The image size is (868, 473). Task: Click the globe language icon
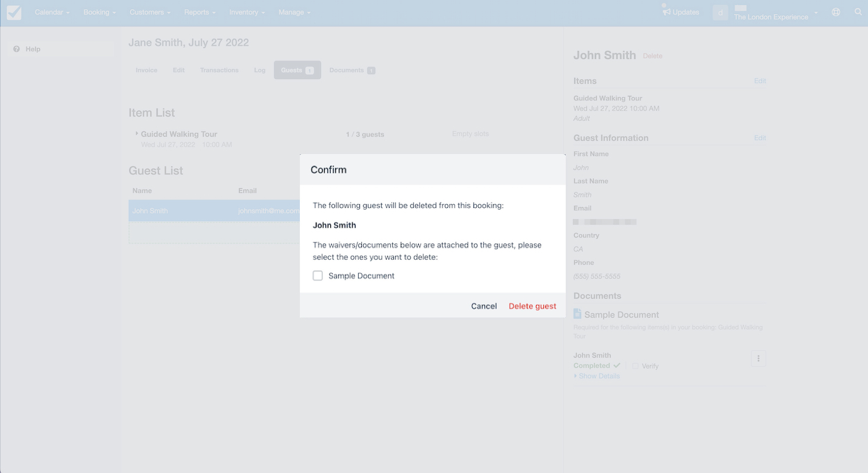coord(836,12)
